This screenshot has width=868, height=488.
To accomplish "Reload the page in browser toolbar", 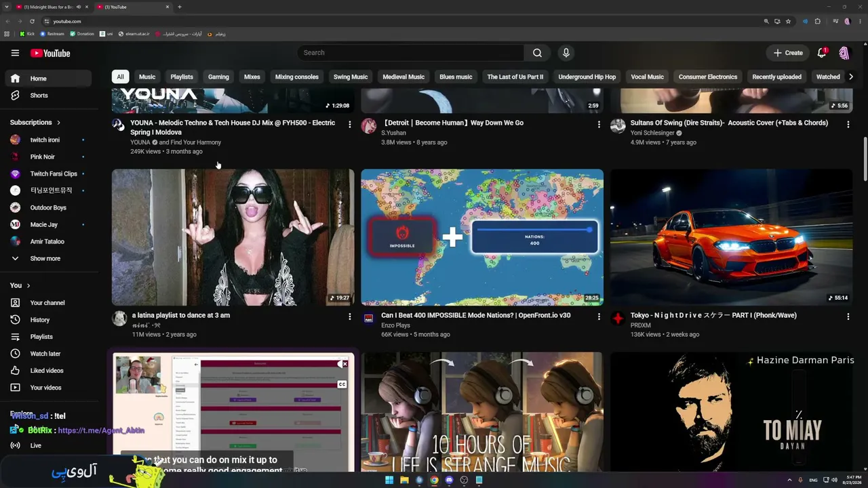I will click(32, 21).
